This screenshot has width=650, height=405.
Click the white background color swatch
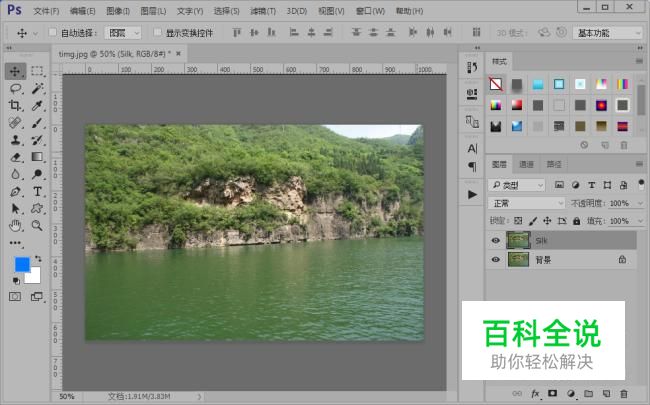click(x=34, y=277)
